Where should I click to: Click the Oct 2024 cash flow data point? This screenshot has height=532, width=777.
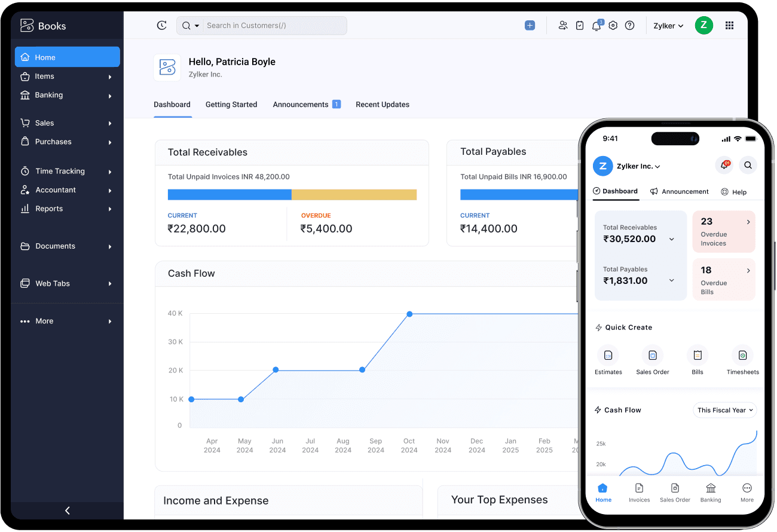[409, 314]
